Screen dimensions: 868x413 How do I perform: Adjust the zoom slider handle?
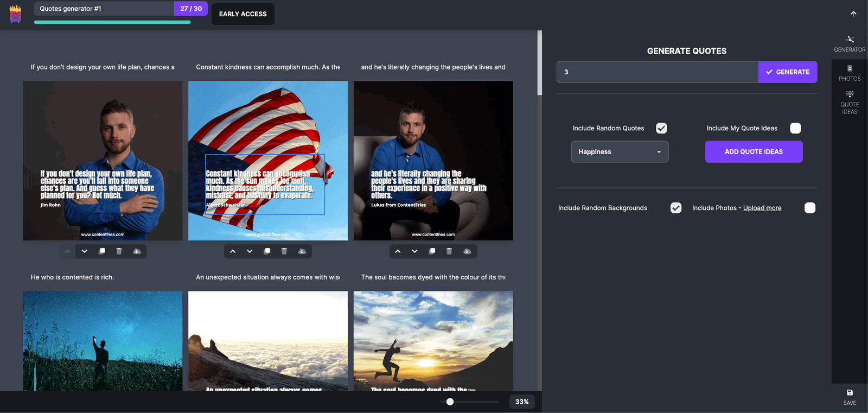[450, 402]
